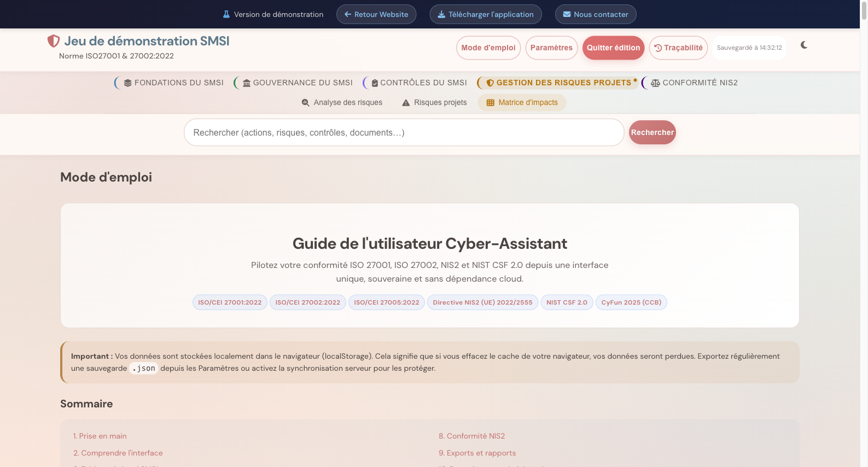Click the scales icon of Conformité NIS2
The image size is (868, 467).
click(x=655, y=83)
